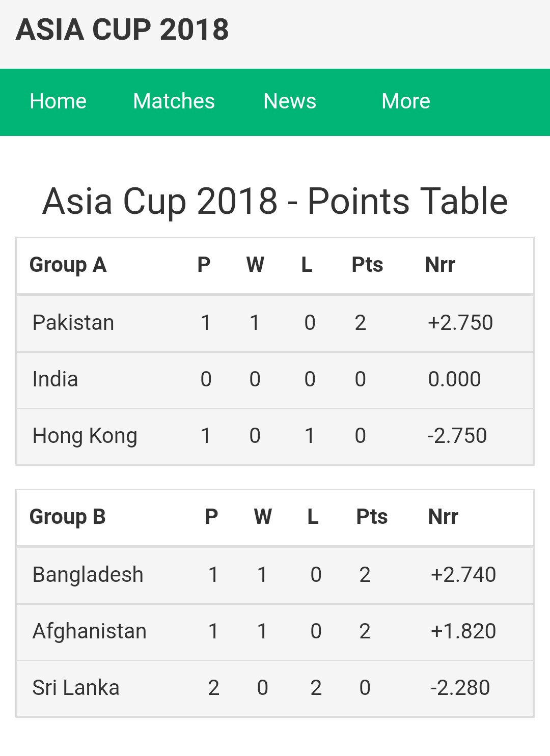
Task: Go to the News tab
Action: tap(290, 101)
